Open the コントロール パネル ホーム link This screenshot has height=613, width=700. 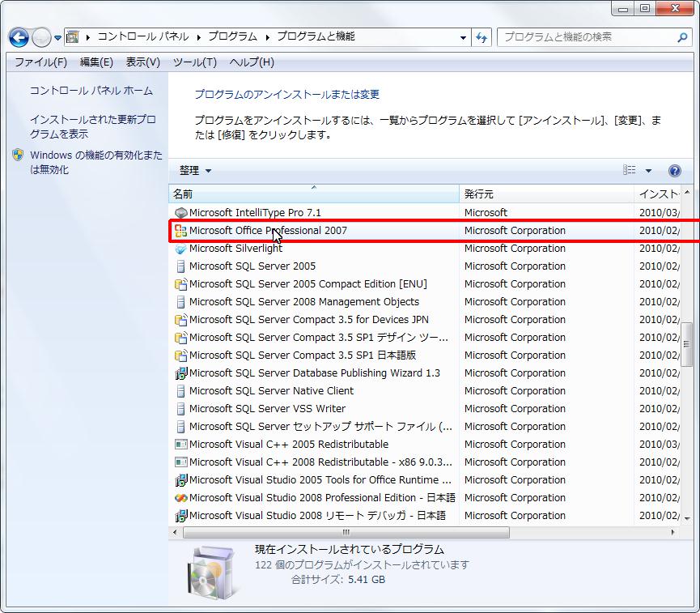(91, 91)
